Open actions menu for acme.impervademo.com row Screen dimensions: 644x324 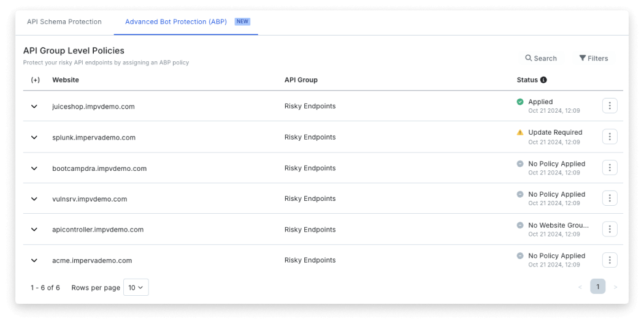(609, 260)
